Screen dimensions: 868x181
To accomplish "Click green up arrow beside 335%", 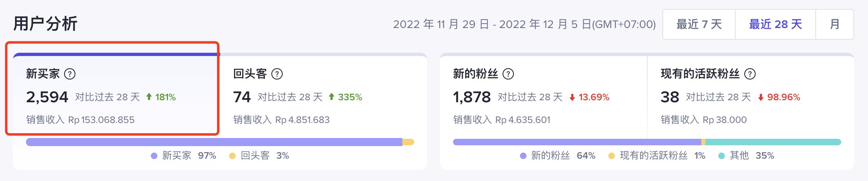I will pyautogui.click(x=331, y=97).
